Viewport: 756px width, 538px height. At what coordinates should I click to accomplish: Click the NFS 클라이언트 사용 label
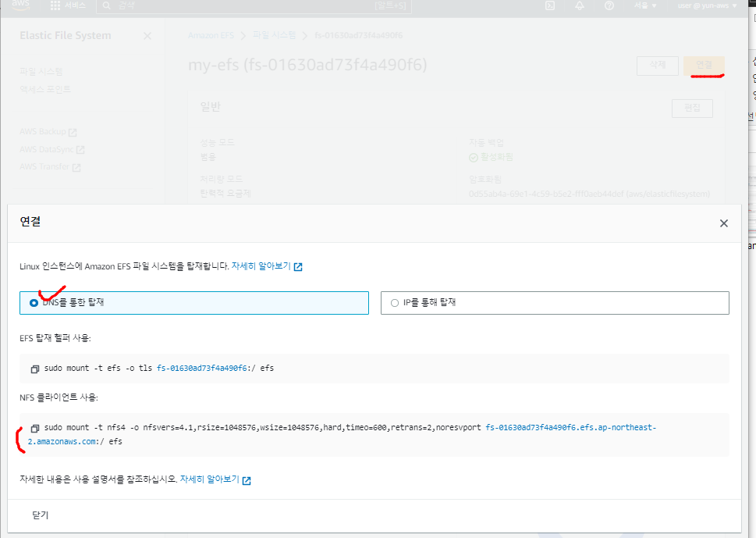[59, 397]
